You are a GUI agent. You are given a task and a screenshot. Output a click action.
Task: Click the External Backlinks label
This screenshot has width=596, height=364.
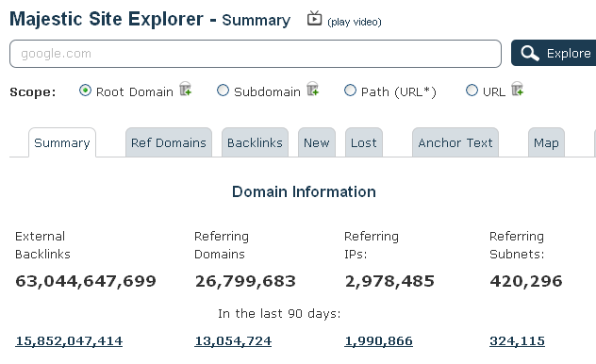click(42, 245)
